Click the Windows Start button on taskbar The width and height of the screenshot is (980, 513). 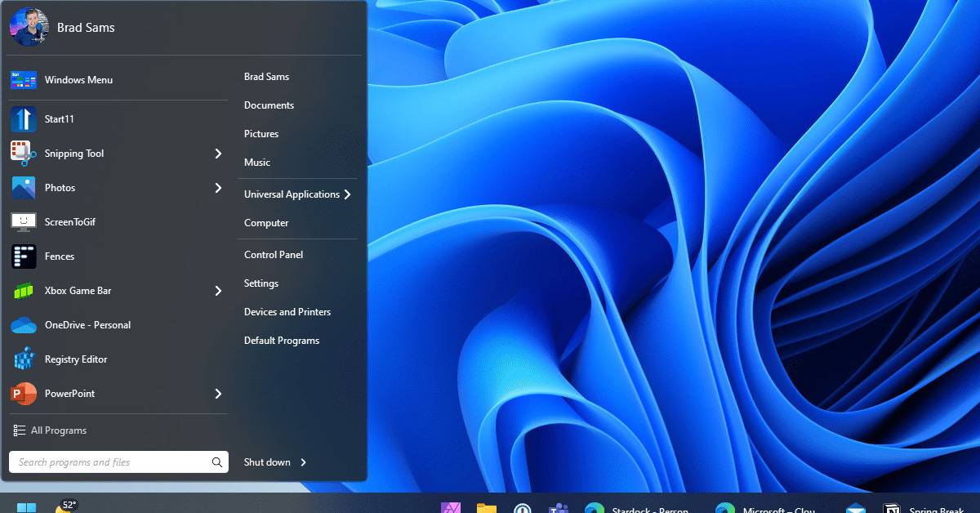pos(26,506)
